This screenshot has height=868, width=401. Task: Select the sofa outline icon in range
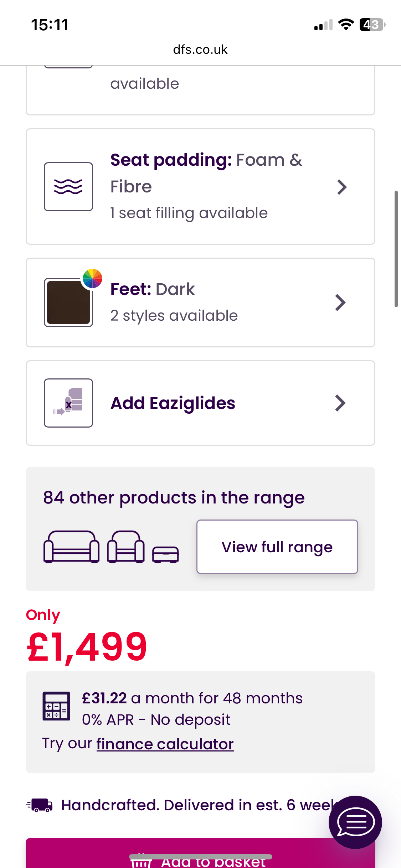pyautogui.click(x=72, y=547)
